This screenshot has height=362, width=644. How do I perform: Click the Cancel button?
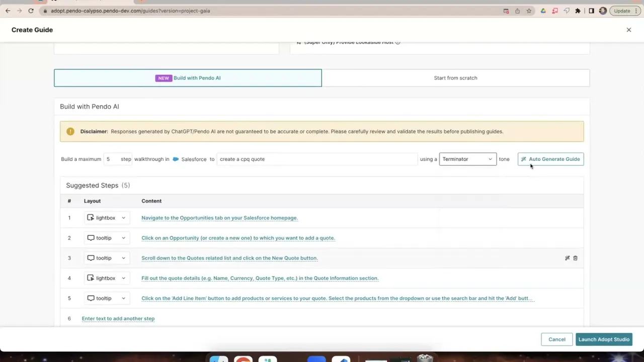coord(556,339)
